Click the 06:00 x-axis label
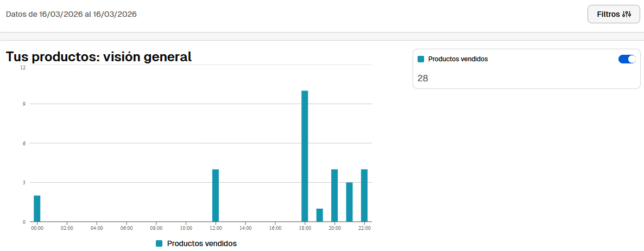 [x=127, y=228]
